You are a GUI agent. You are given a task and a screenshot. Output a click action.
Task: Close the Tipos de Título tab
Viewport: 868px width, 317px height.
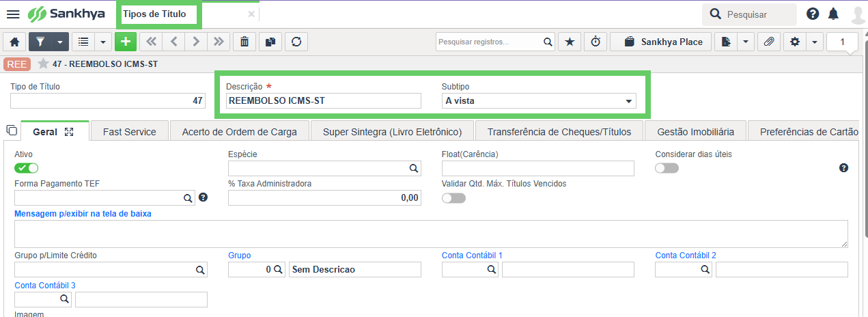pos(251,14)
